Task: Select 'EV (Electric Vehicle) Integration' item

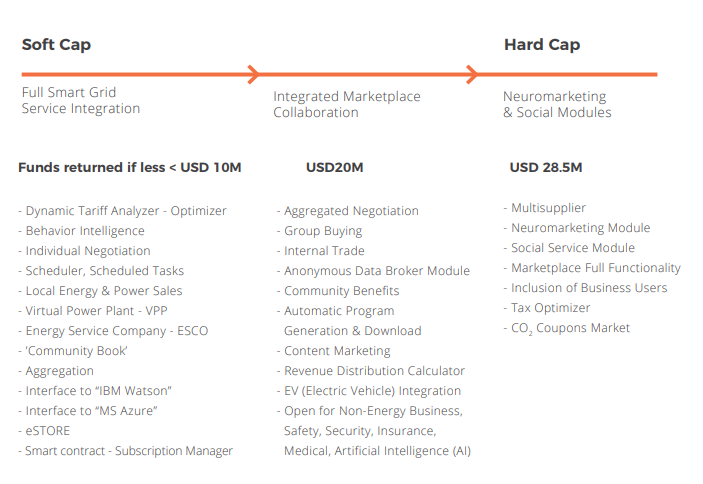Action: coord(369,391)
